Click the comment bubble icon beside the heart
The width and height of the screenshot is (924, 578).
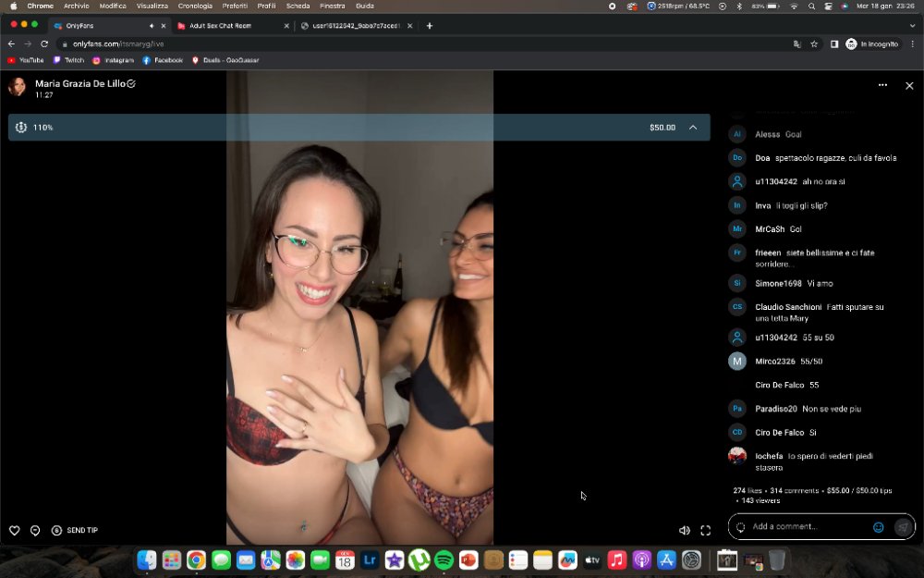click(x=35, y=530)
